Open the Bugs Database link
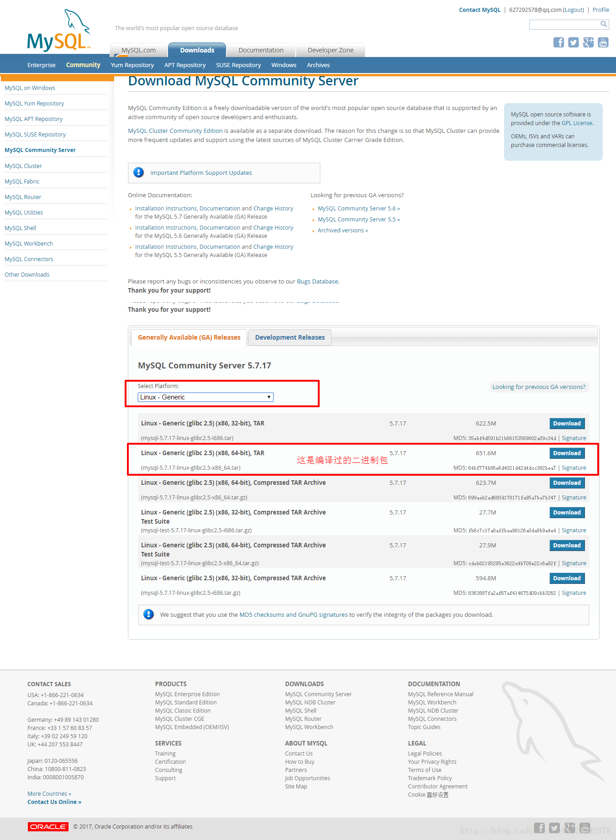 pyautogui.click(x=317, y=282)
